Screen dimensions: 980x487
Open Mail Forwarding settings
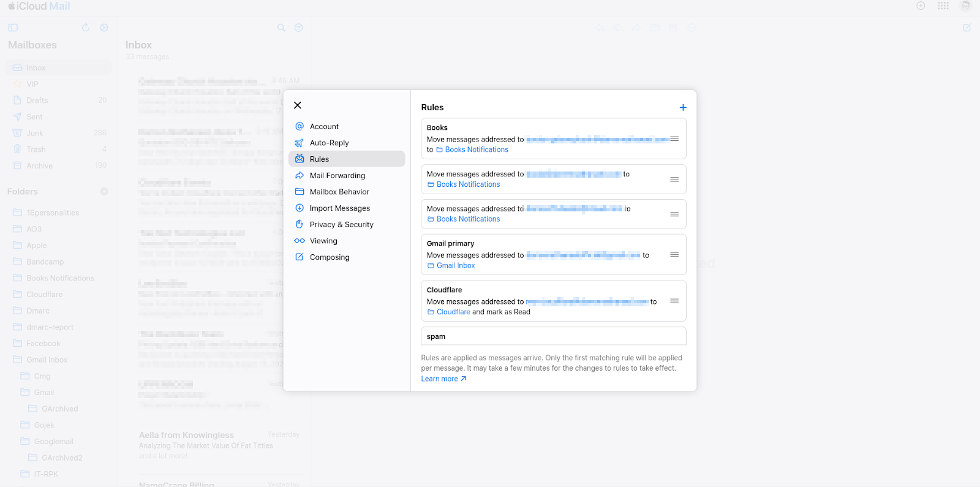point(337,176)
